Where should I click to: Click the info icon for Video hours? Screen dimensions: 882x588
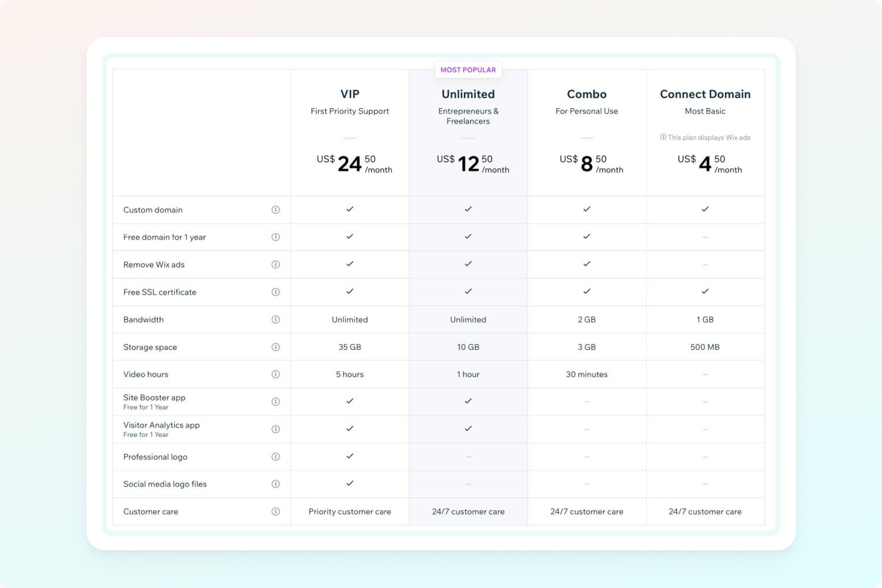click(x=275, y=374)
